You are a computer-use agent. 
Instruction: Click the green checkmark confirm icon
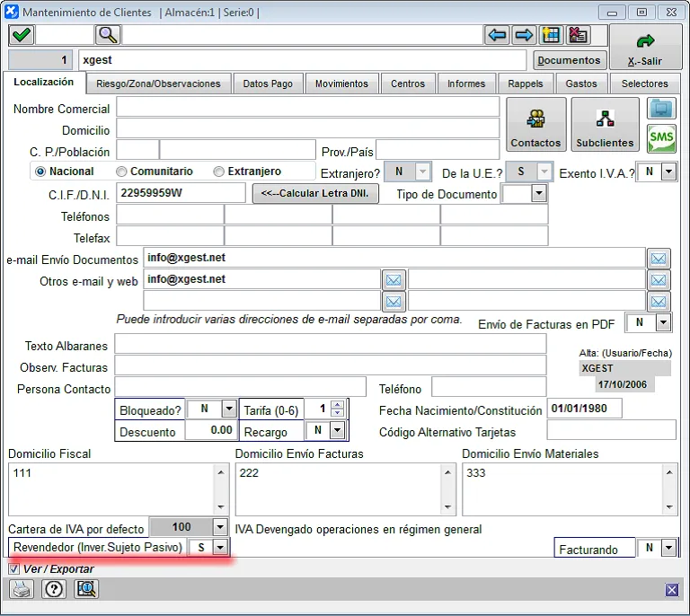coord(22,35)
